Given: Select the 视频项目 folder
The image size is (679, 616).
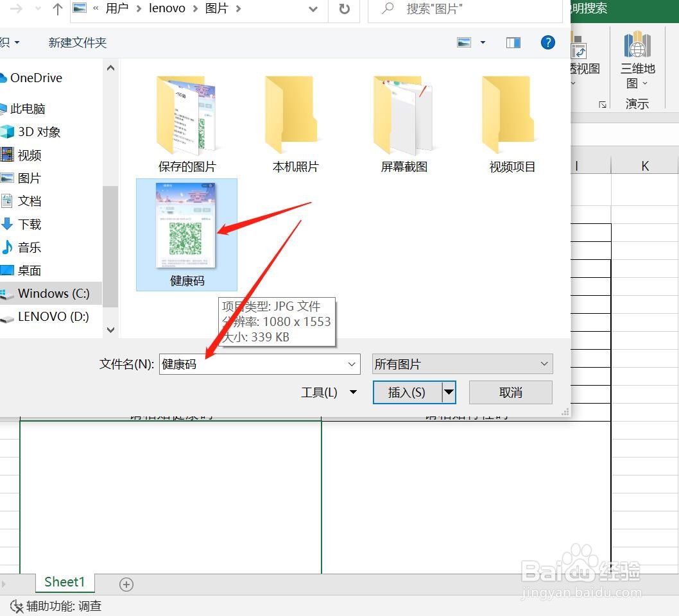Looking at the screenshot, I should click(512, 124).
